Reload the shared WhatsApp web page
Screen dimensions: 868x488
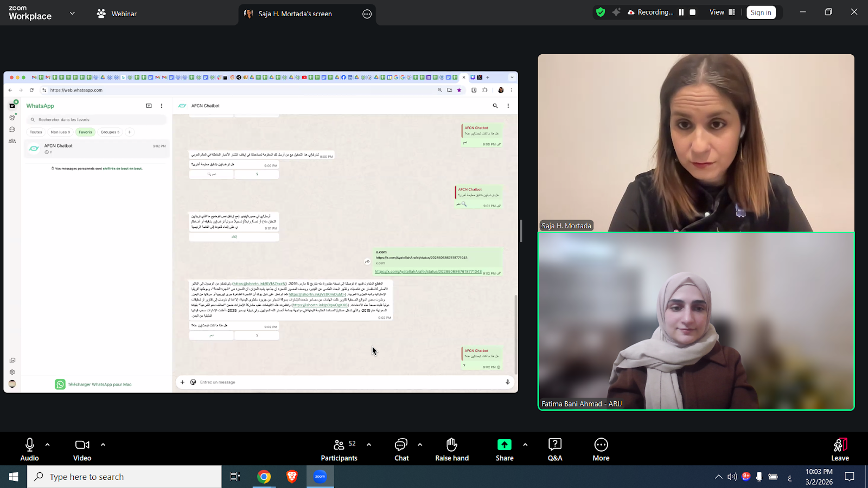click(x=31, y=90)
